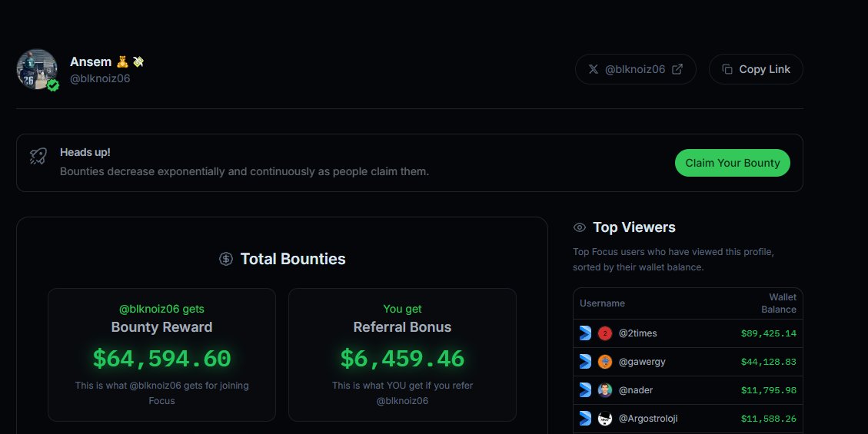Viewport: 868px width, 434px height.
Task: Click the Wallet Balance column header
Action: 779,303
